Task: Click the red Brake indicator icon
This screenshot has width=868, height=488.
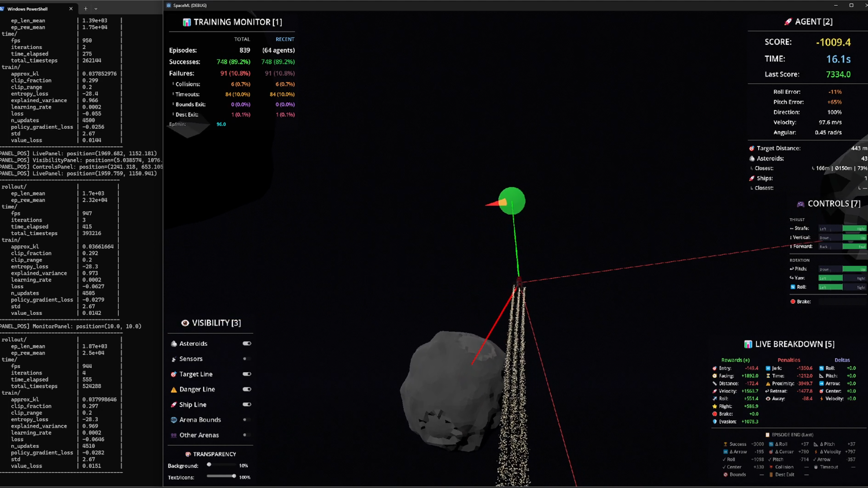Action: click(793, 302)
